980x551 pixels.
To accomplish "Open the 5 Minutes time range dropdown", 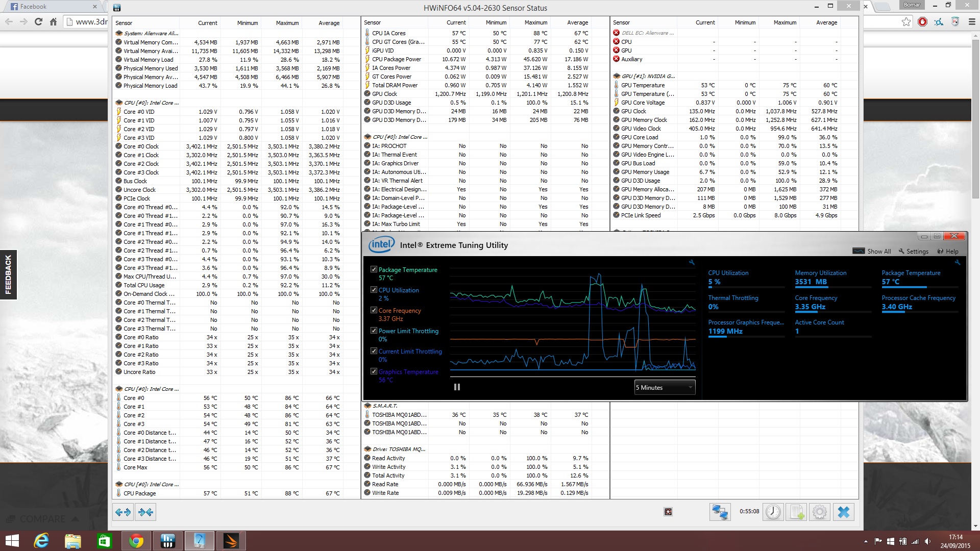I will click(x=665, y=387).
